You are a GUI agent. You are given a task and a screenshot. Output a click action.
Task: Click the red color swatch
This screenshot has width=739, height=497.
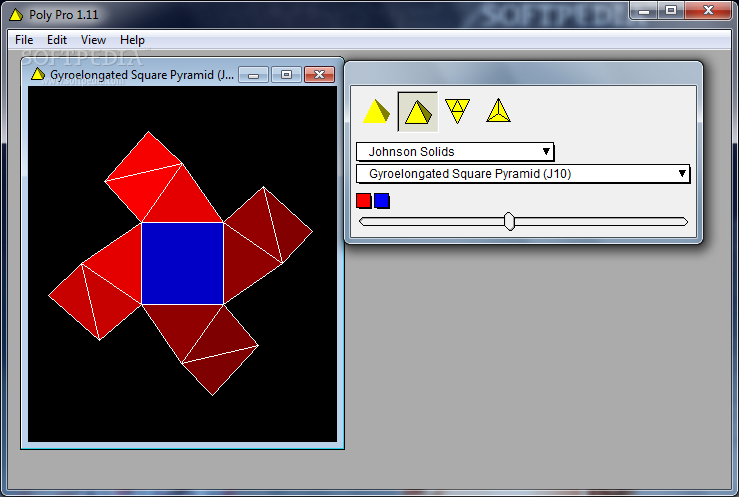364,201
